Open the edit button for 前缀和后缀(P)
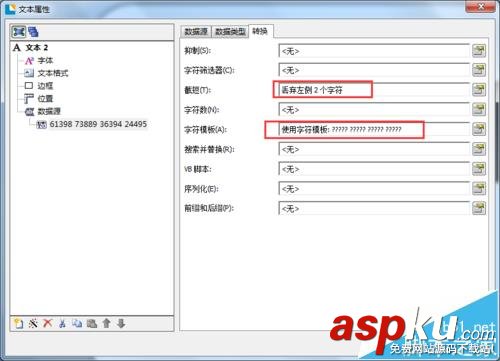Viewport: 500px width, 361px height. pyautogui.click(x=479, y=208)
